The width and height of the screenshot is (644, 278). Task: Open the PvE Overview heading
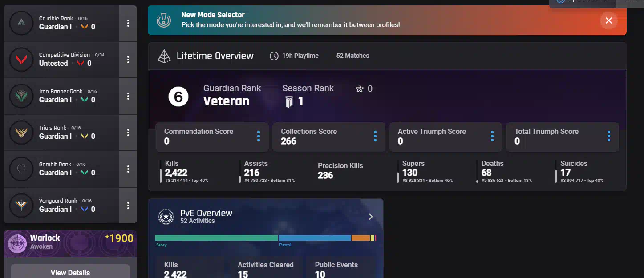click(x=206, y=213)
